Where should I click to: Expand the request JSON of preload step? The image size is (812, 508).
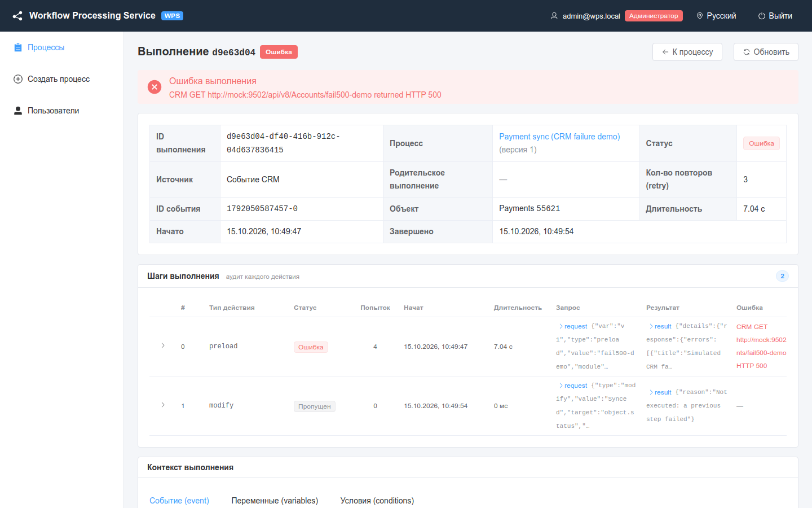[x=573, y=326]
